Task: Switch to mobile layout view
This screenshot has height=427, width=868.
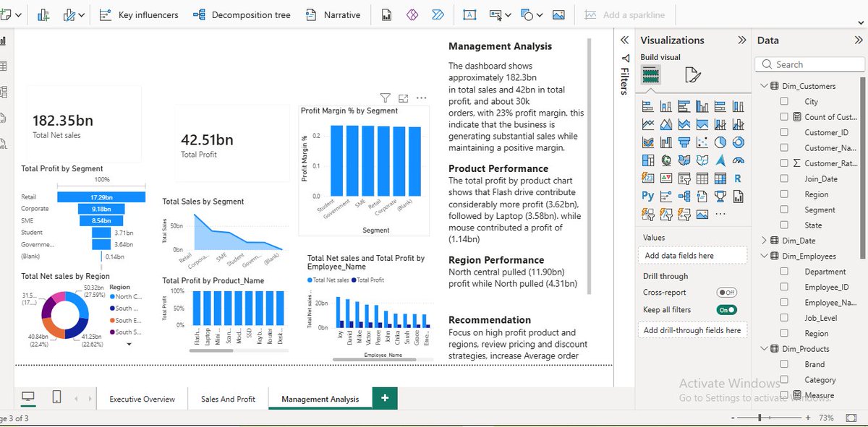Action: click(56, 397)
